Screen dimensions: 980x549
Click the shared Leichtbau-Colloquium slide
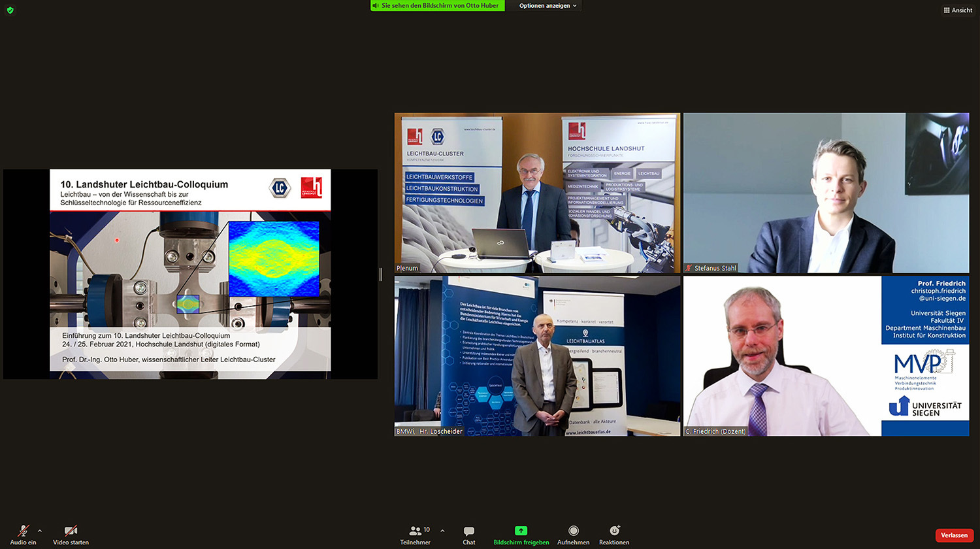pos(190,274)
